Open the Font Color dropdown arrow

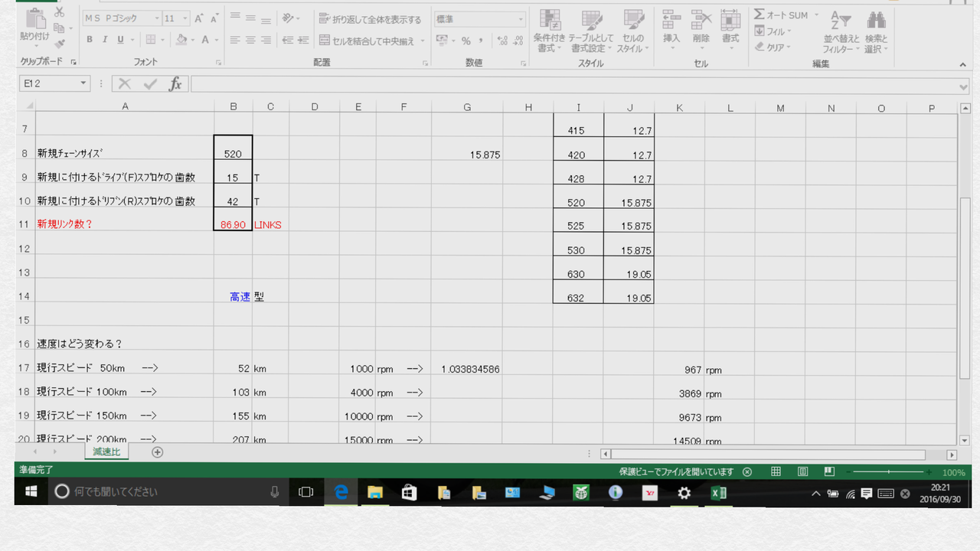(217, 40)
